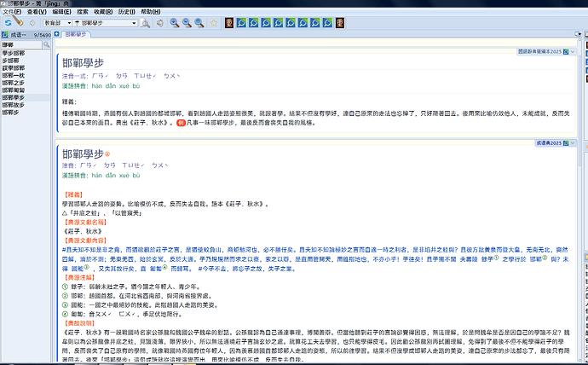Select the brown dictionary icon in toolbar
588x365 pixels.
click(x=229, y=22)
